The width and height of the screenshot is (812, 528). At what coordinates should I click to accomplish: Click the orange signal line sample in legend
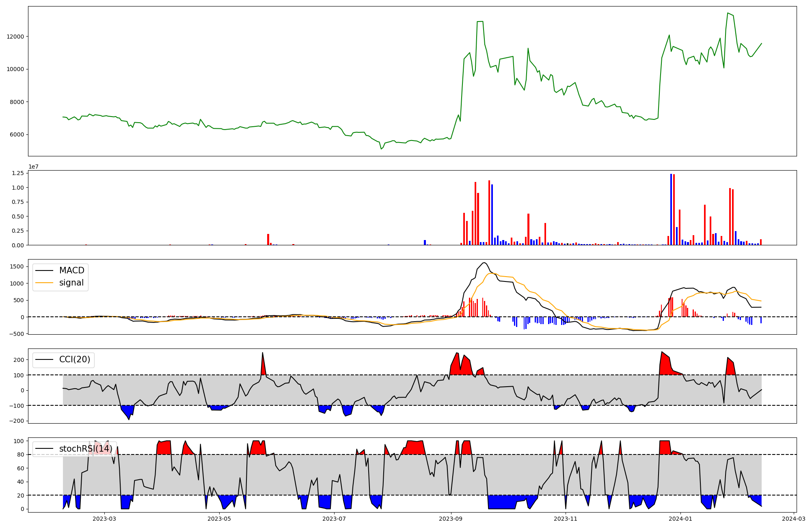[44, 283]
